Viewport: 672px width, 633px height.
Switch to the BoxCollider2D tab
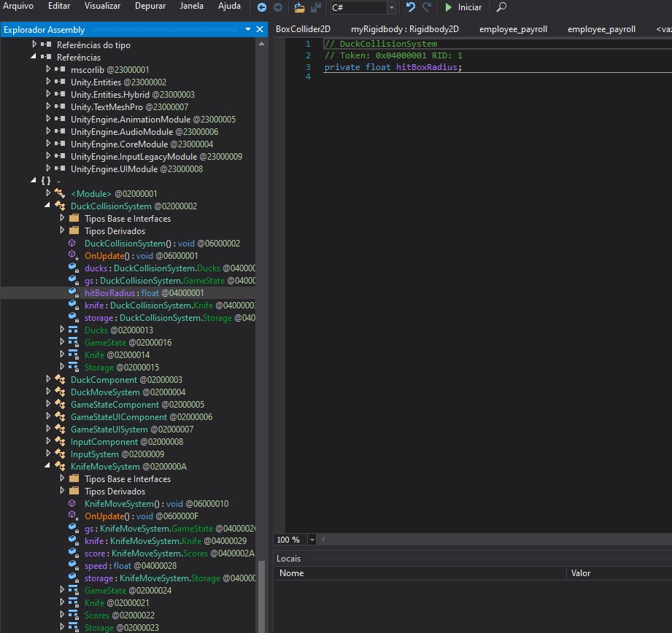pos(303,29)
